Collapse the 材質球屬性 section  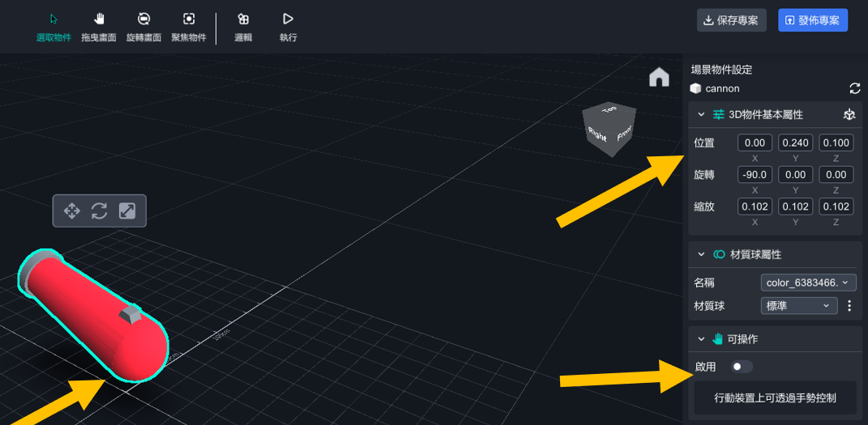click(701, 254)
